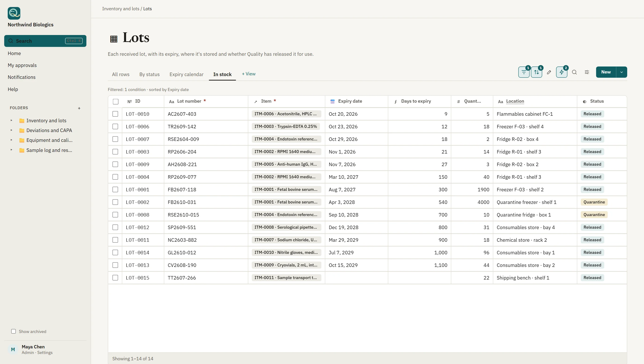Open the New button dropdown arrow

pyautogui.click(x=622, y=72)
